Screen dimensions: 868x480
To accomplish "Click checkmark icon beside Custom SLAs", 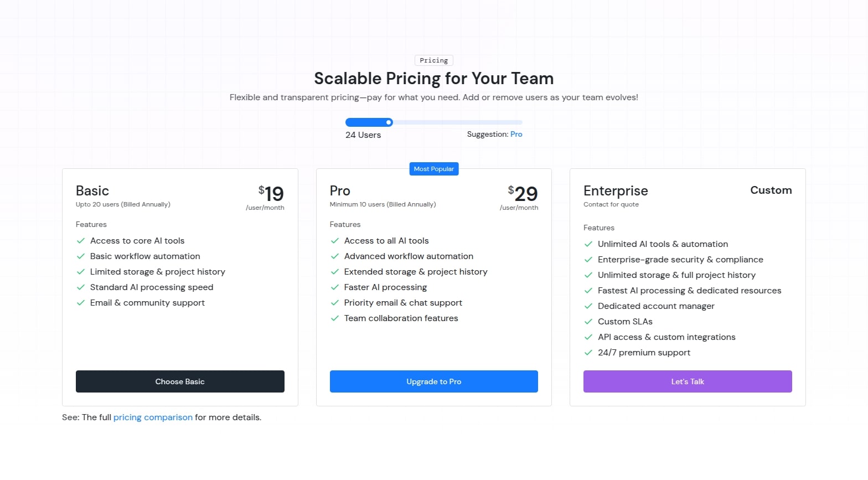I will (588, 322).
